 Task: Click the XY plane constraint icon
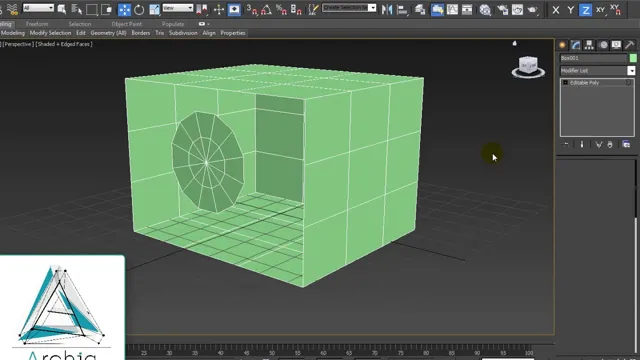point(600,10)
